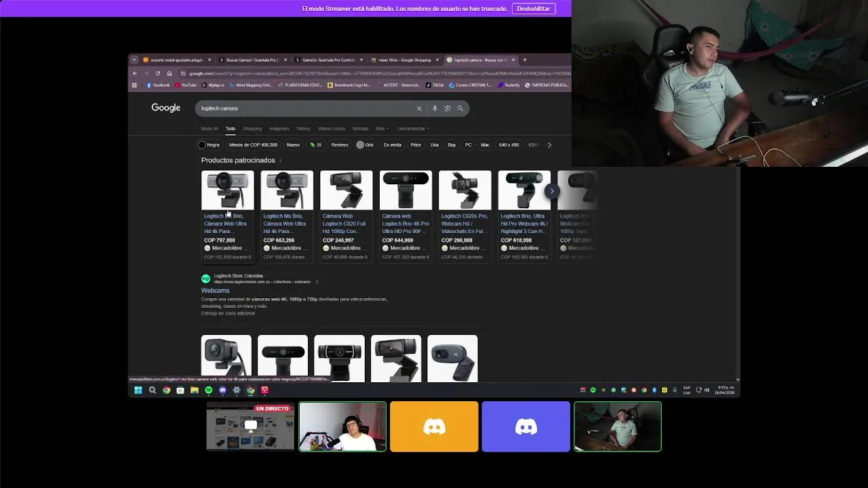The height and width of the screenshot is (488, 868).
Task: Open the COP 797,000 Logitech Mx Brio product
Action: 227,216
